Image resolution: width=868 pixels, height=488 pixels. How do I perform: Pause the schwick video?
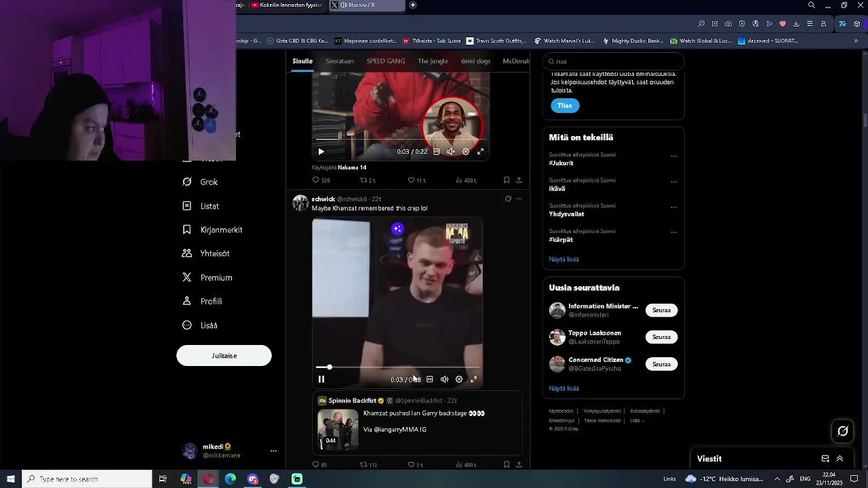pos(321,380)
